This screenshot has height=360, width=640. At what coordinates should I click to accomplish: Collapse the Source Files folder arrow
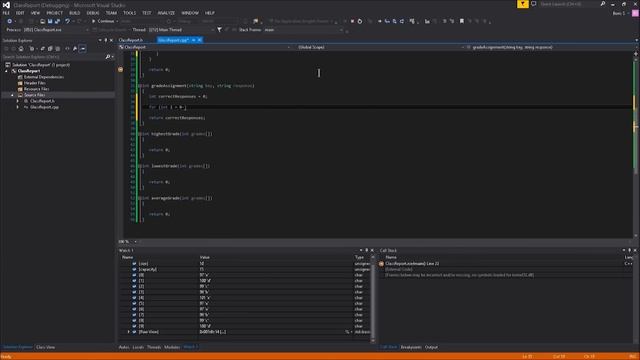click(x=12, y=95)
